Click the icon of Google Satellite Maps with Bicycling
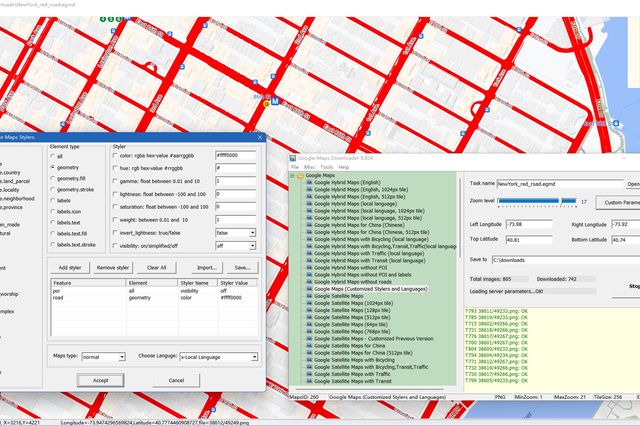 tap(309, 360)
